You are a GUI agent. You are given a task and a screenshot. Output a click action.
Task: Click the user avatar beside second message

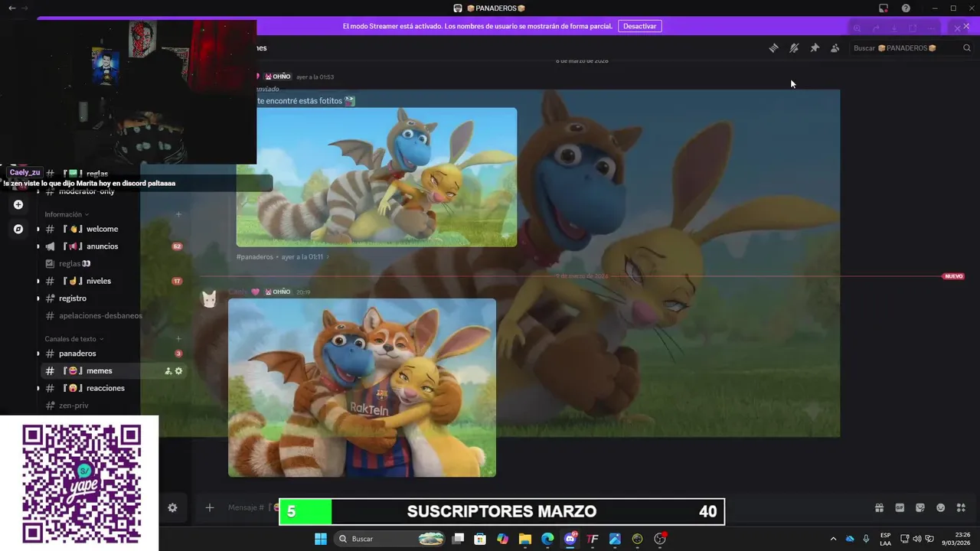tap(208, 298)
